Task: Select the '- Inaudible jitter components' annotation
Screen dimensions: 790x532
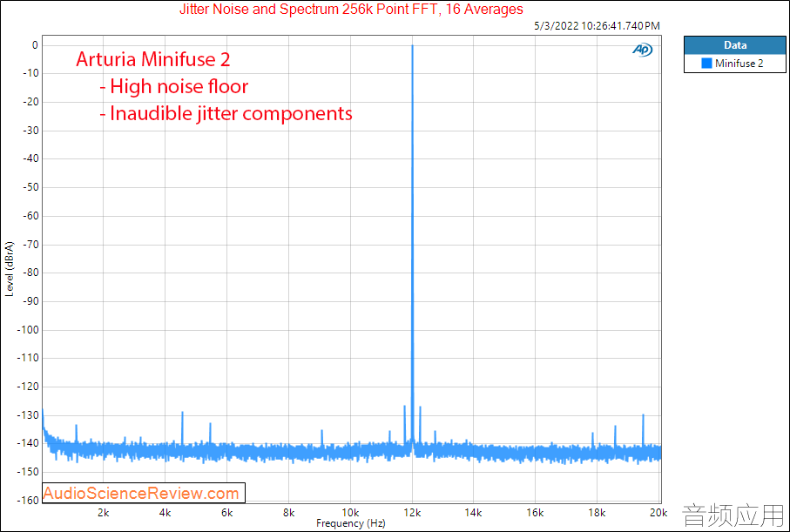Action: (x=226, y=113)
